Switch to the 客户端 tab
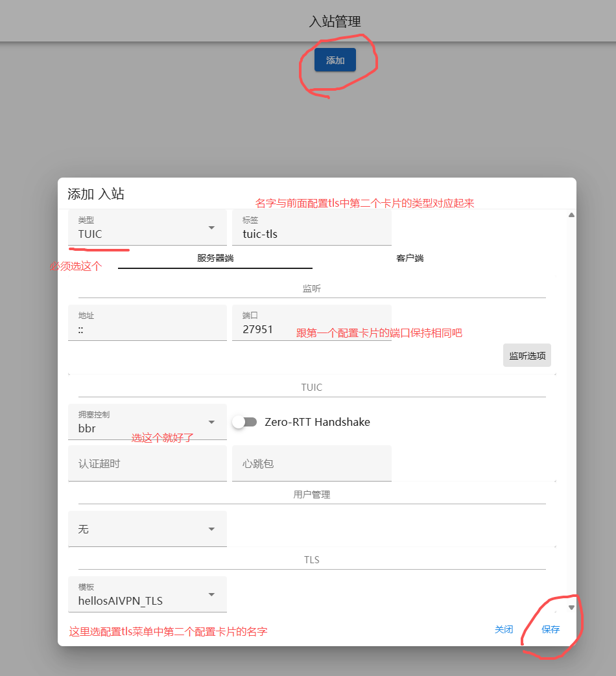Image resolution: width=616 pixels, height=676 pixels. (410, 258)
